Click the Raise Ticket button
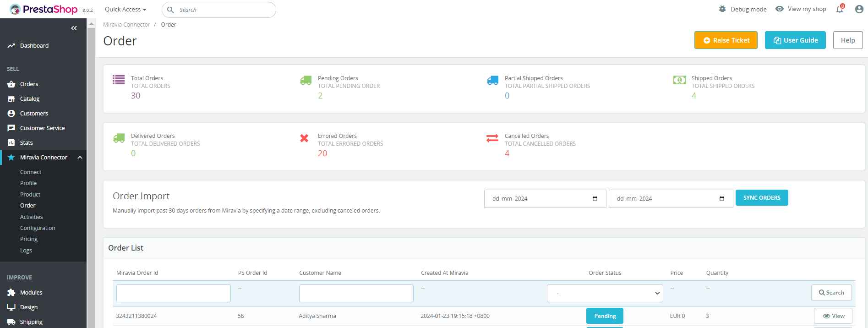Image resolution: width=868 pixels, height=328 pixels. (726, 40)
